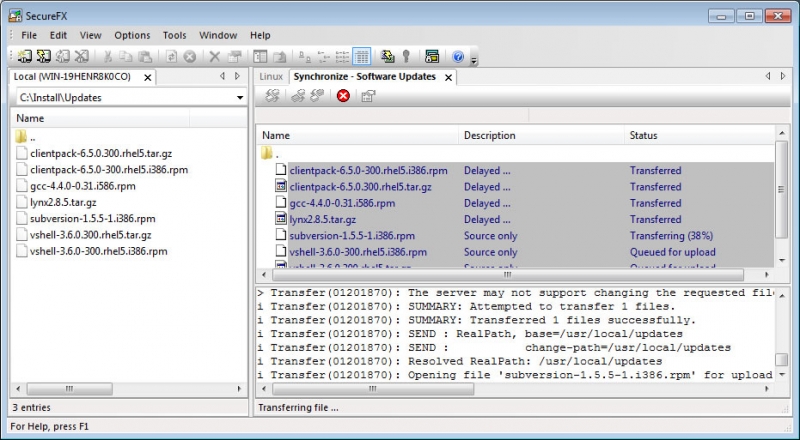This screenshot has width=800, height=440.
Task: Select the Details view icon
Action: (x=361, y=57)
